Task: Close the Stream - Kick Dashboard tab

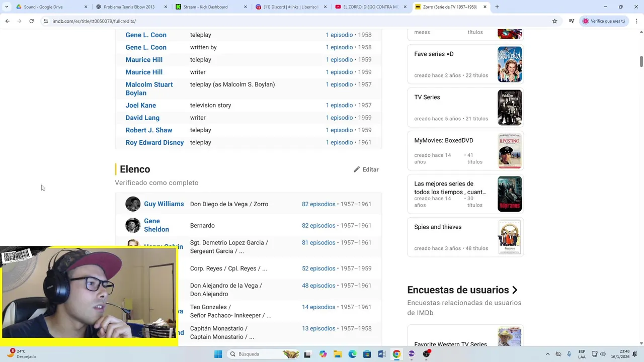Action: (246, 7)
